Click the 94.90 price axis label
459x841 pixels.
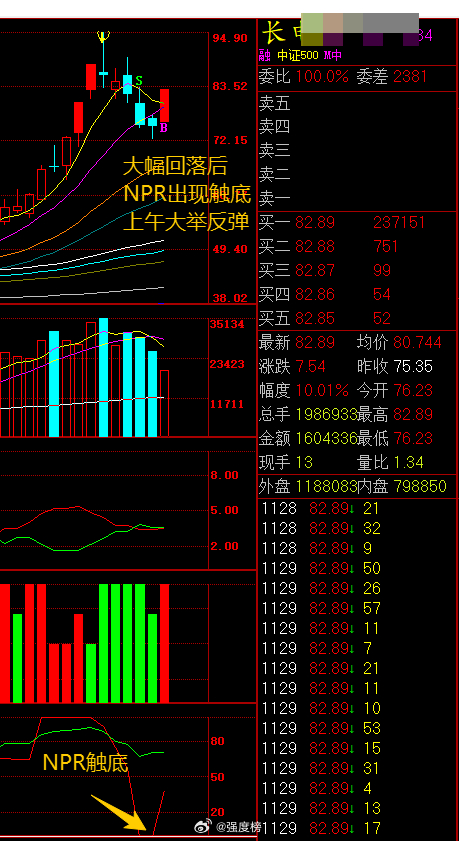tap(230, 38)
